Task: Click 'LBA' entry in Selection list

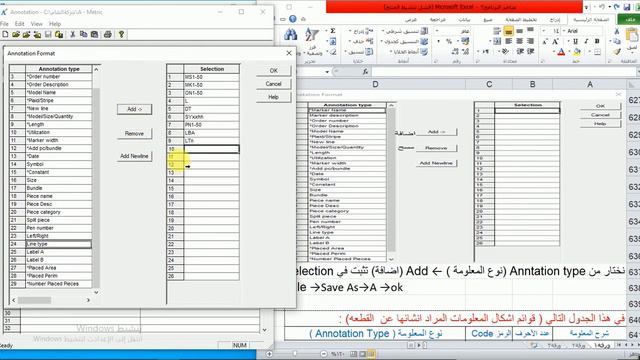Action: [x=211, y=133]
